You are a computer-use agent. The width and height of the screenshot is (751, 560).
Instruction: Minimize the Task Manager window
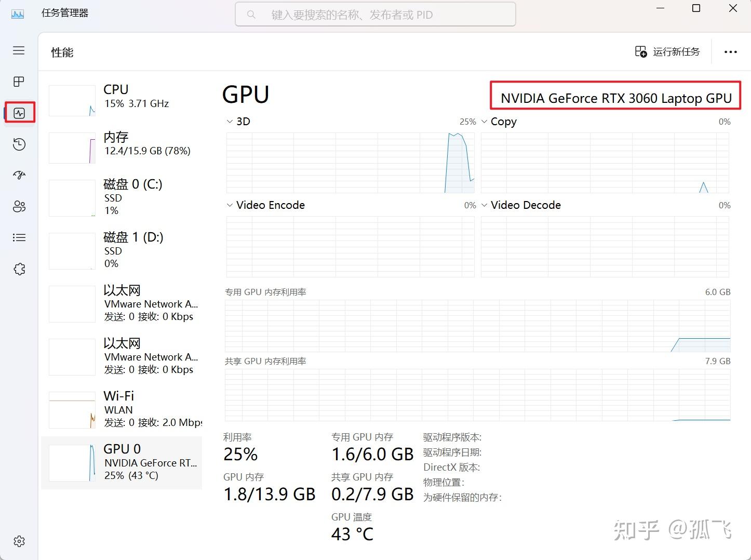[660, 8]
